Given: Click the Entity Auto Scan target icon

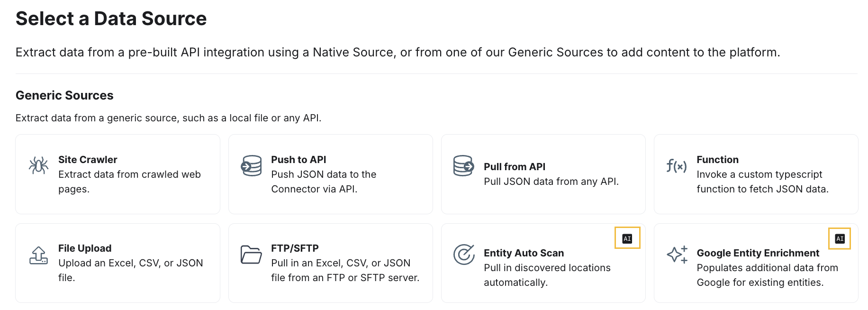Looking at the screenshot, I should click(464, 255).
